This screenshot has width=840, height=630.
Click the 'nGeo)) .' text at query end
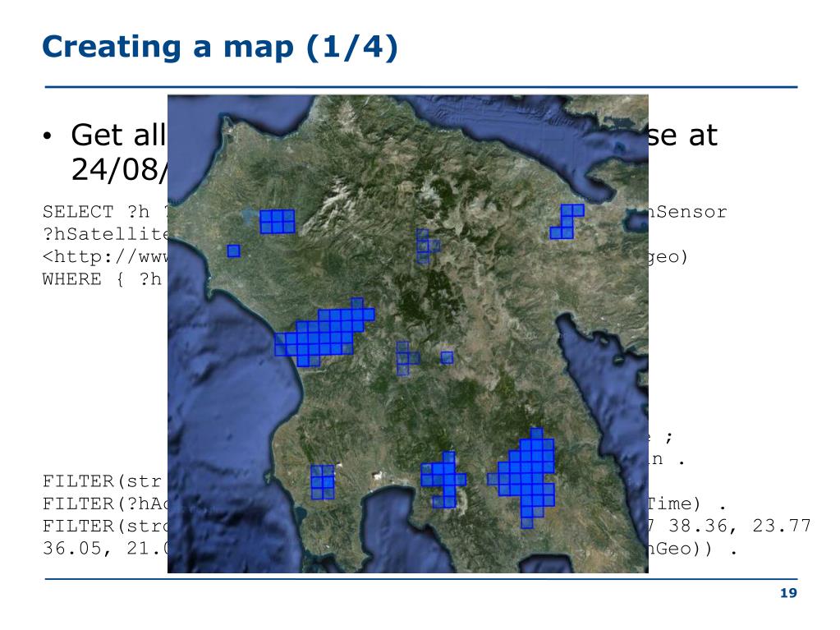(693, 549)
